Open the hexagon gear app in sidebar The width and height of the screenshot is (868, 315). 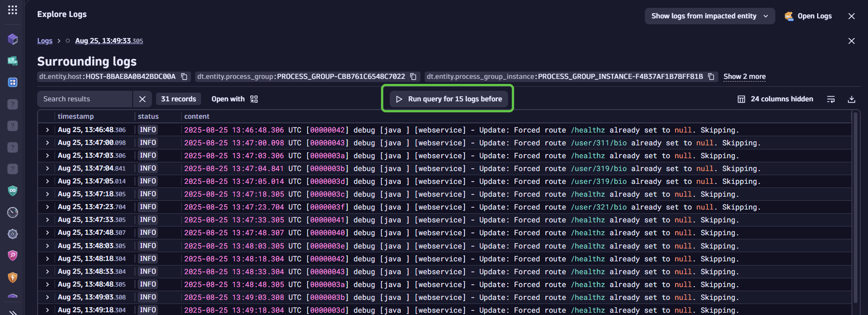[x=13, y=234]
